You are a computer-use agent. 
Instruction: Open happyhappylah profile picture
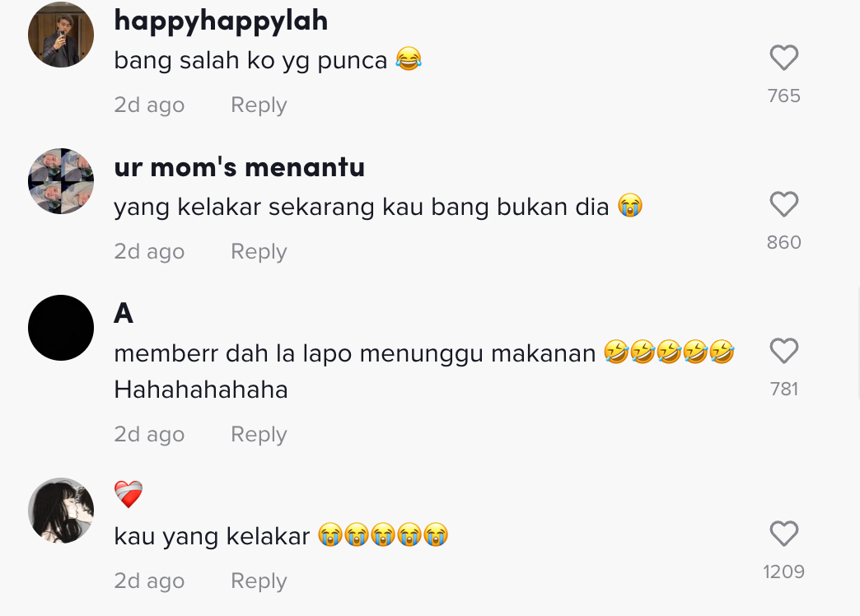(x=61, y=35)
